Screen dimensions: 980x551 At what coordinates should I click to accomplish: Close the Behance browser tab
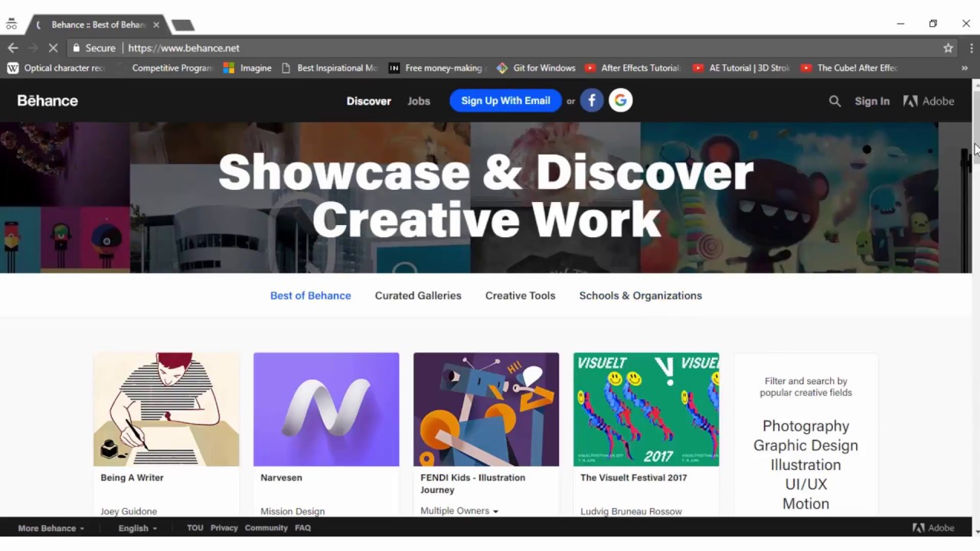pyautogui.click(x=156, y=24)
